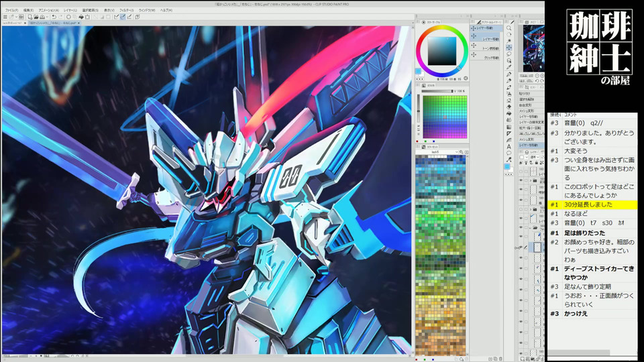Hide the first collapsed folder layer via eye
This screenshot has height=362, width=644.
521,180
